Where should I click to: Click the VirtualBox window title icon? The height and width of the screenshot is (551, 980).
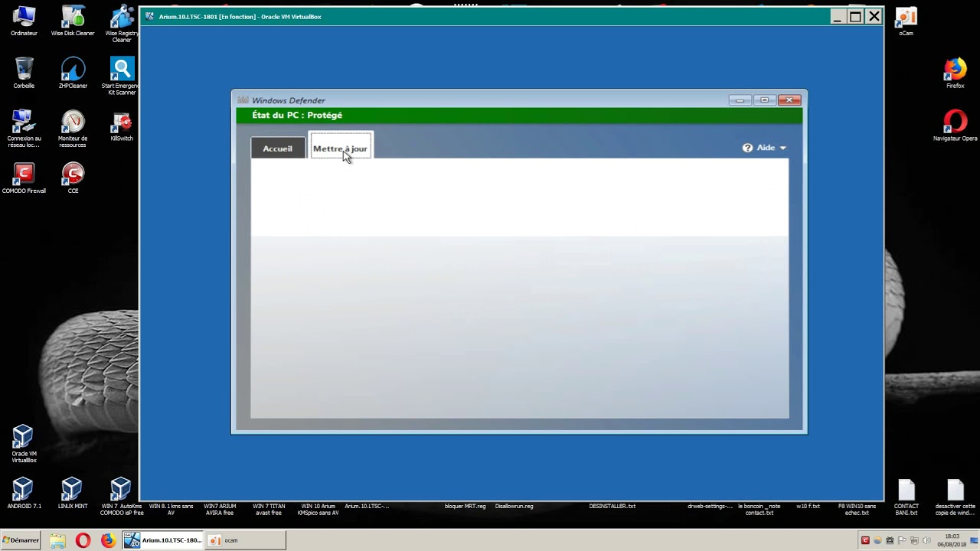[x=150, y=16]
